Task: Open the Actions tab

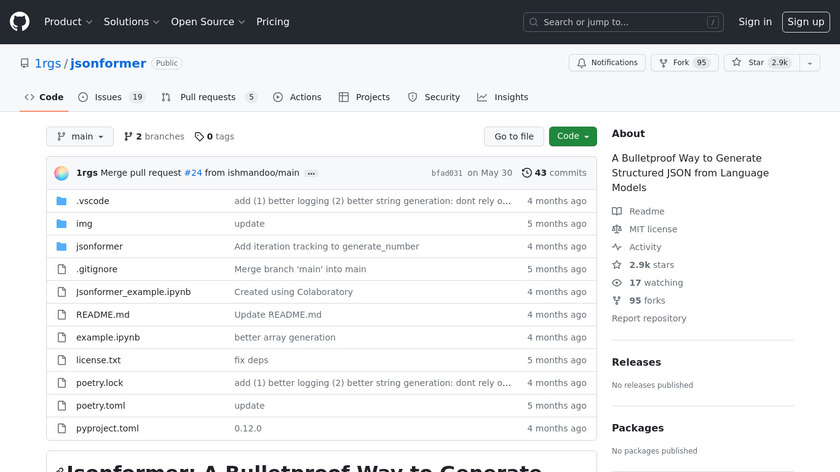Action: click(x=297, y=97)
